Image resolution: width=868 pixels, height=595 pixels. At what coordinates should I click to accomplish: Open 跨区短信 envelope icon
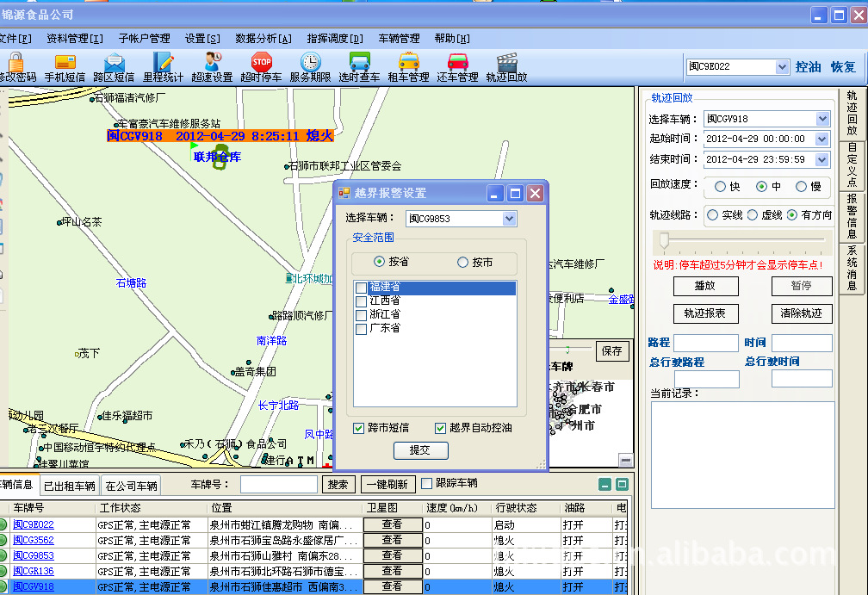[115, 63]
